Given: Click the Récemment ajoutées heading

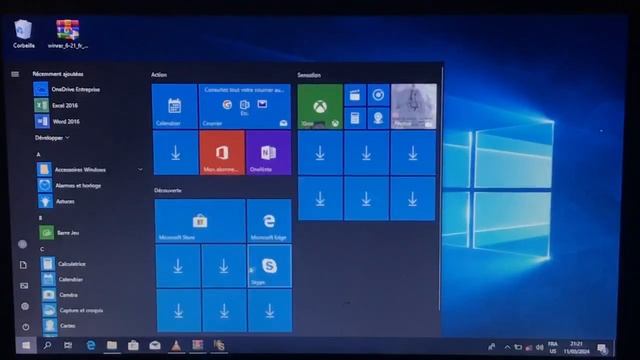Looking at the screenshot, I should (x=58, y=74).
